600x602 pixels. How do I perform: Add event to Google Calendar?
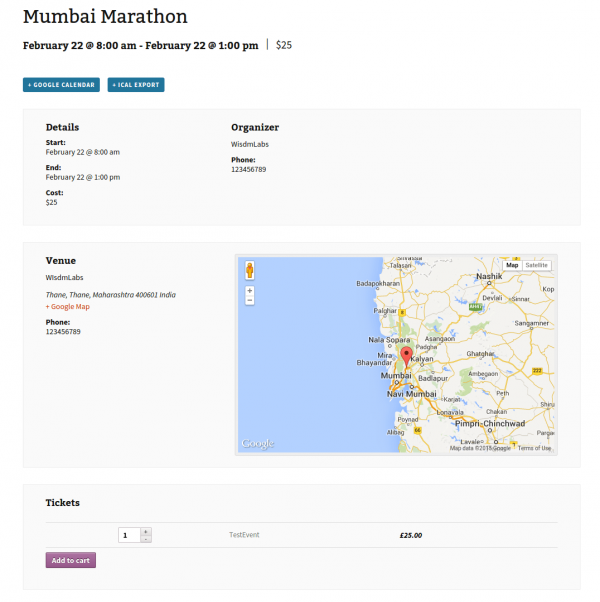(x=61, y=85)
